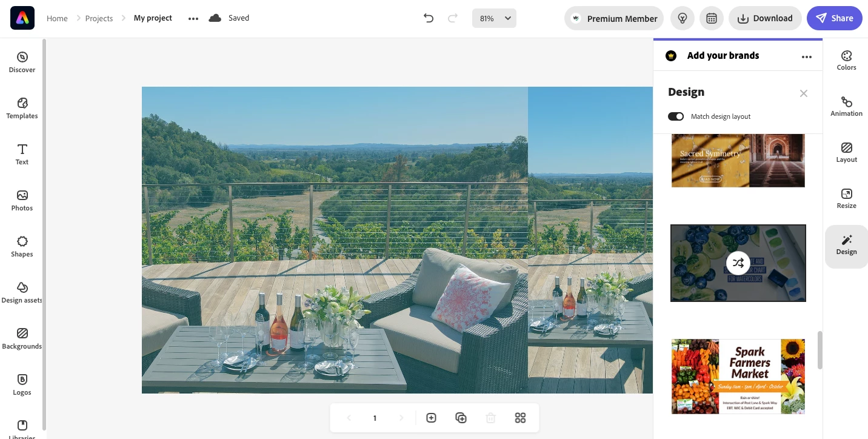Screen dimensions: 868x439
Task: Toggle the Match design layout switch
Action: click(676, 116)
